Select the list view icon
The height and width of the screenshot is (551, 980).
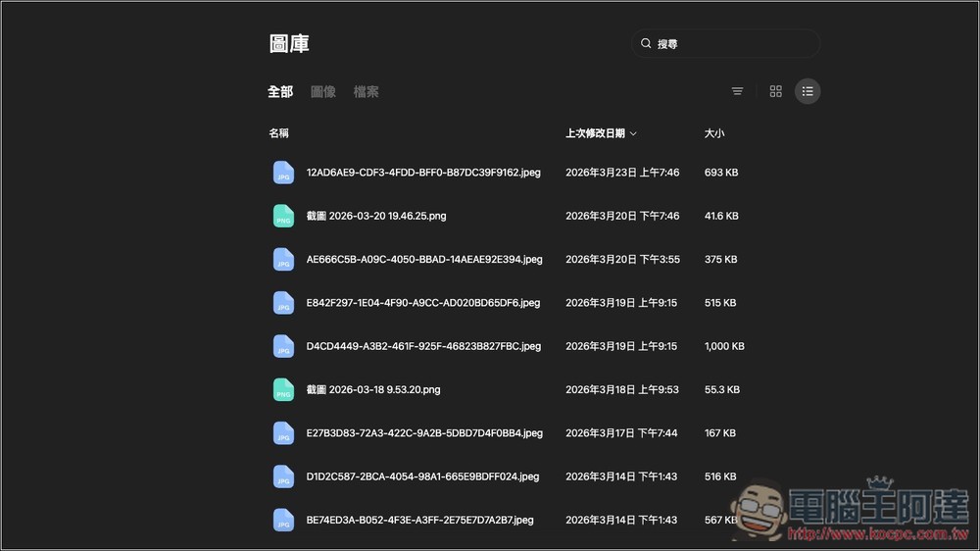(x=808, y=91)
